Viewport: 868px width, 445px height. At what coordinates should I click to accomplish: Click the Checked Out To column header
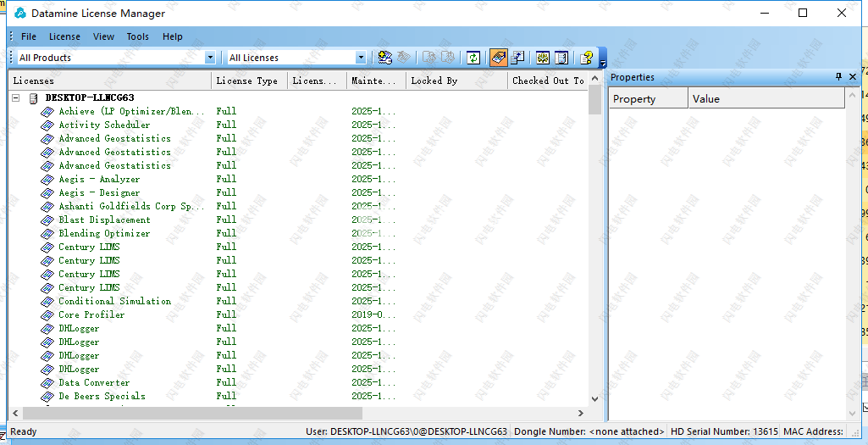(x=548, y=81)
